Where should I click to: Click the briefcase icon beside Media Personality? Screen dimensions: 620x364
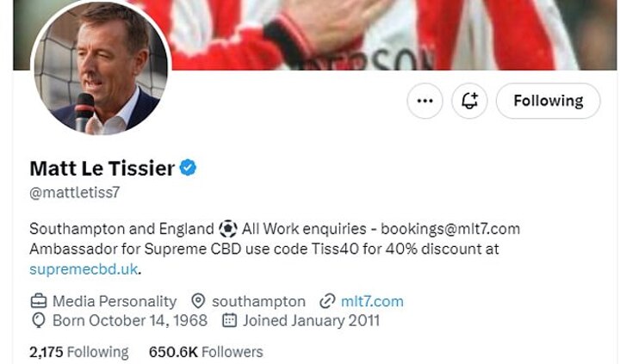(38, 301)
